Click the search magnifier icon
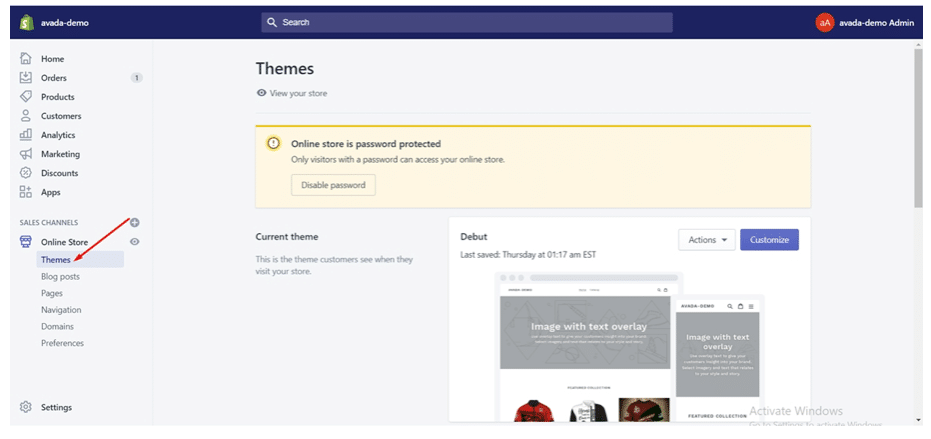Image resolution: width=931 pixels, height=439 pixels. click(272, 22)
